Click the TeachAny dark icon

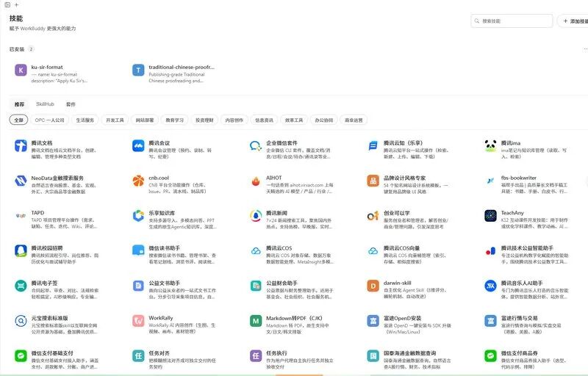click(490, 216)
